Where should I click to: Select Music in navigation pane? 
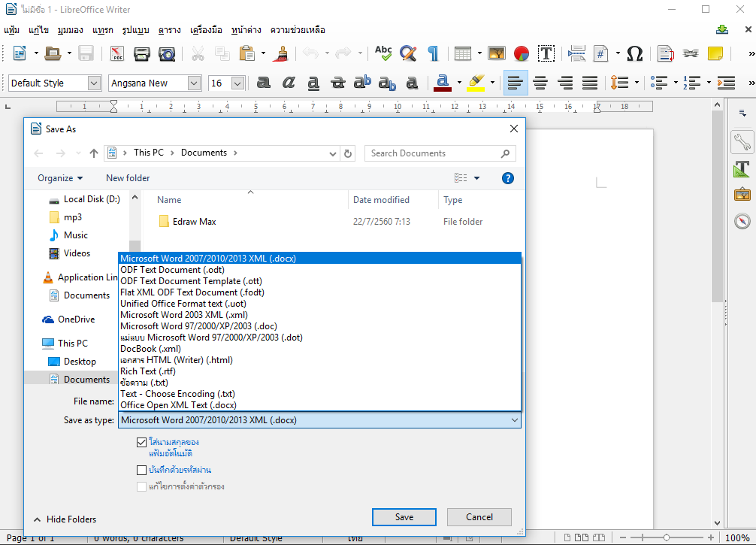coord(76,235)
